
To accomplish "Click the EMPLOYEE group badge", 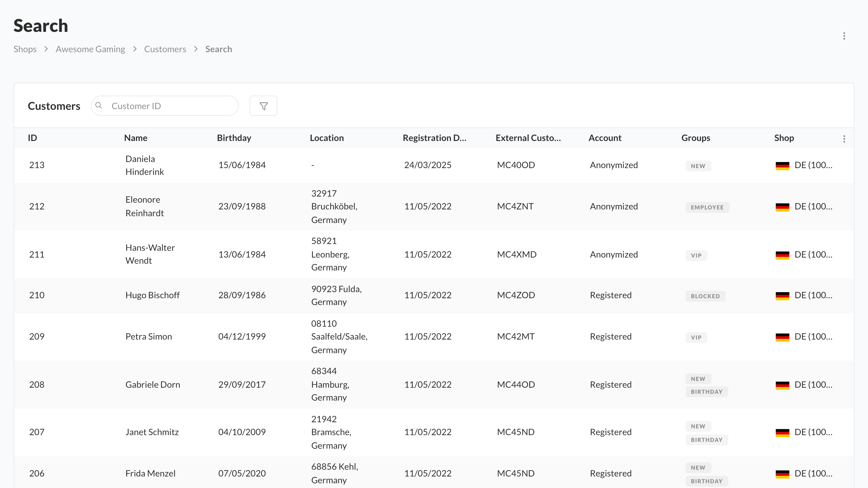I will 707,207.
